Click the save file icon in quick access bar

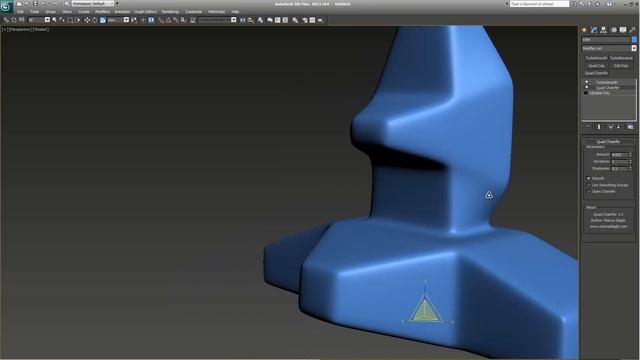pos(35,4)
